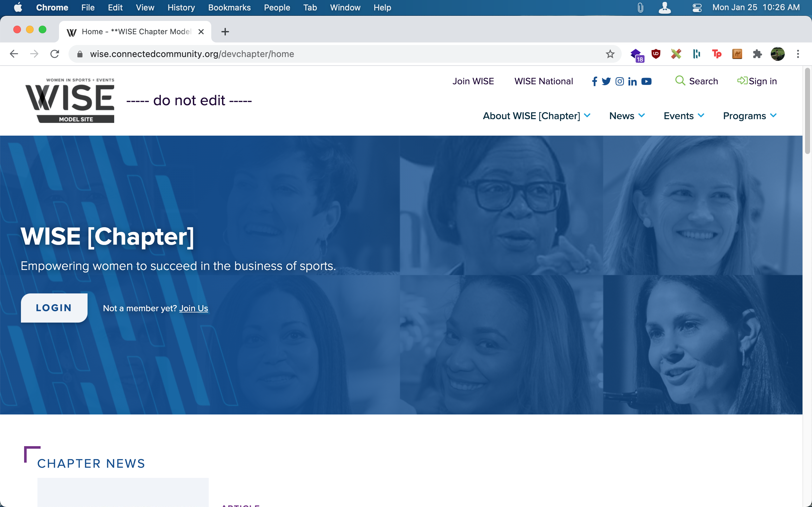The width and height of the screenshot is (812, 507).
Task: Open macOS Control Center toggle icon
Action: [697, 7]
